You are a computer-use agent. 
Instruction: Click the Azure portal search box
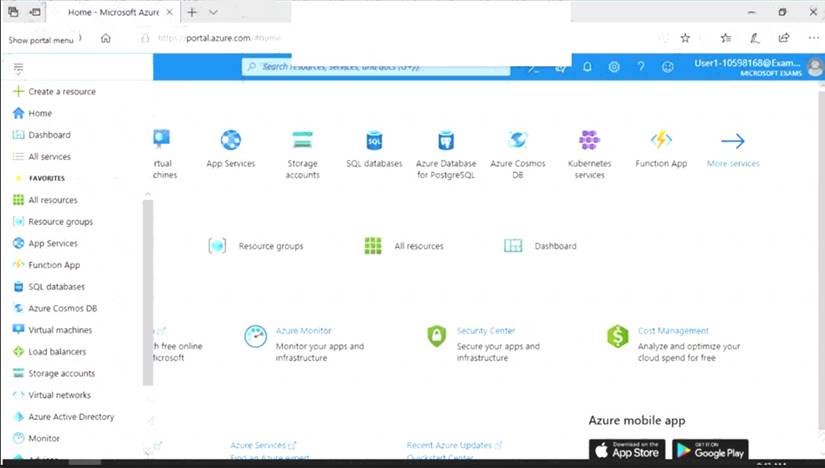pos(376,67)
